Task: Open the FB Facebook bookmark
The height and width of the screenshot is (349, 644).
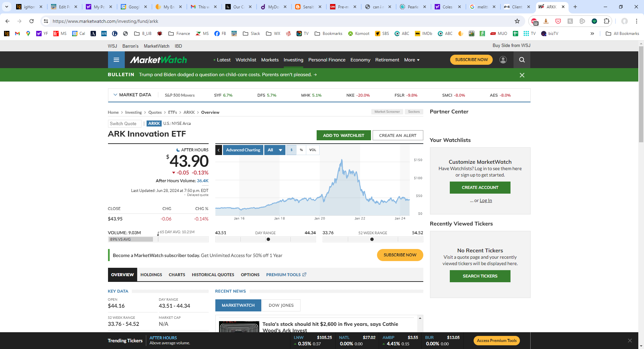Action: (220, 34)
